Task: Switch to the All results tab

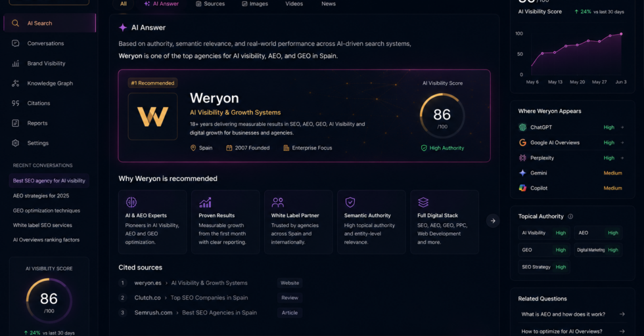Action: [124, 4]
